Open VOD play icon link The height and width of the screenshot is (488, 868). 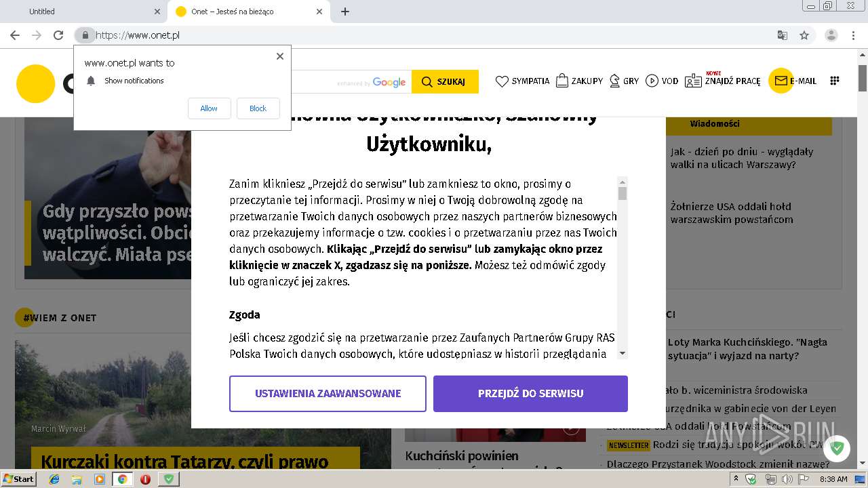click(x=662, y=81)
